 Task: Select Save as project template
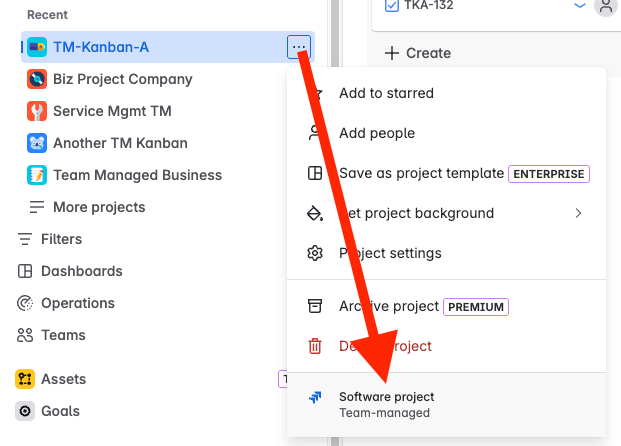pos(446,173)
